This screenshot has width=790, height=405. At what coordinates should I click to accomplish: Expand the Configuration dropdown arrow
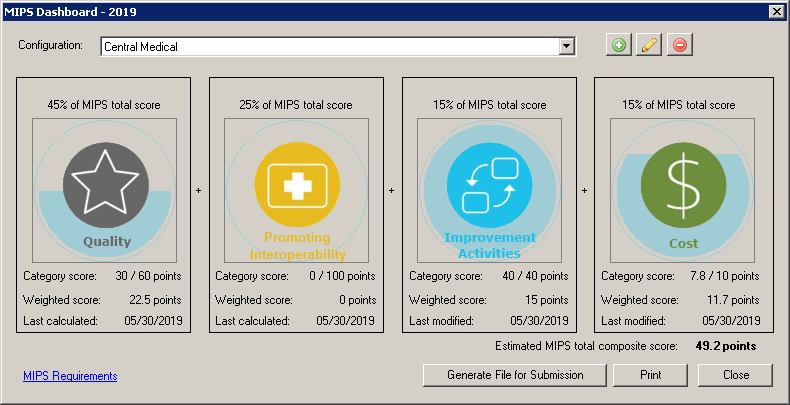(567, 46)
